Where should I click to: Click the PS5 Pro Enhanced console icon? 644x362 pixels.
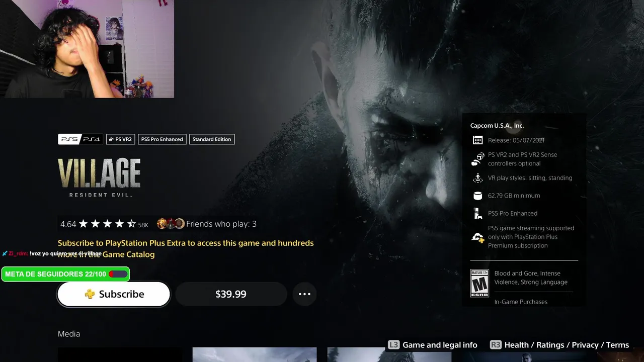point(477,213)
